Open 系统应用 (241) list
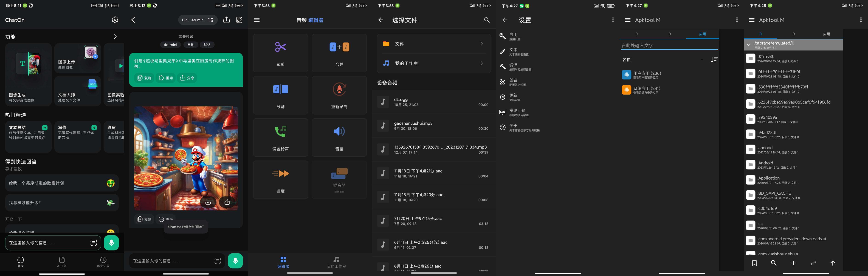Viewport: 868px width, 276px height. click(x=669, y=90)
